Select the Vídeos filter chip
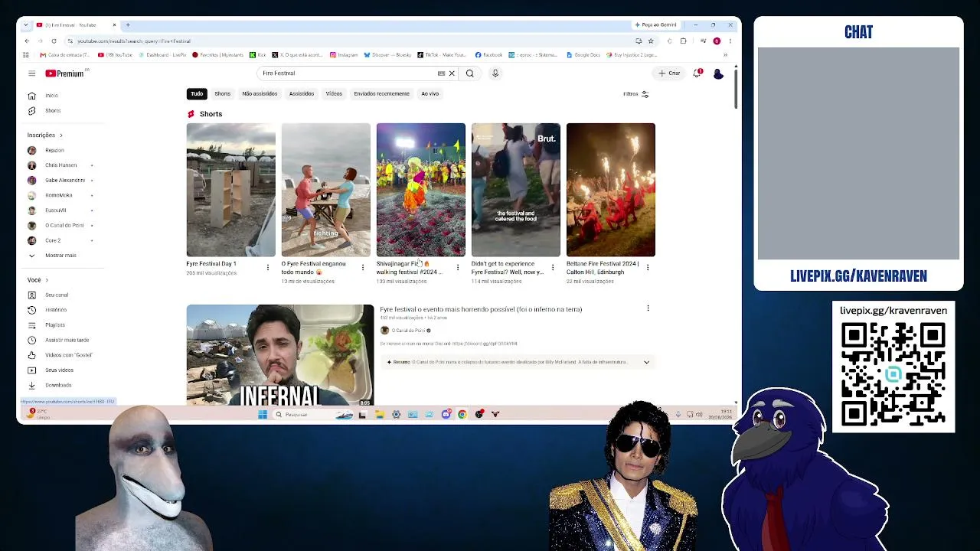This screenshot has width=980, height=551. (x=334, y=94)
